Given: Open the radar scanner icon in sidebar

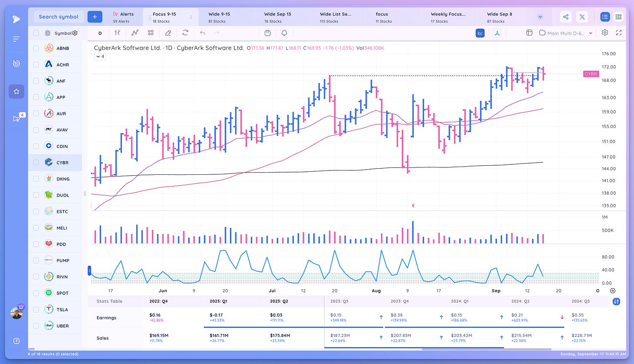Looking at the screenshot, I should coord(16,63).
